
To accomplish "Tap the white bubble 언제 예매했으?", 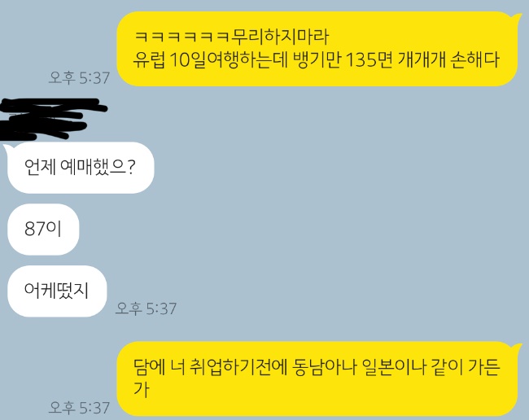I will pyautogui.click(x=81, y=168).
